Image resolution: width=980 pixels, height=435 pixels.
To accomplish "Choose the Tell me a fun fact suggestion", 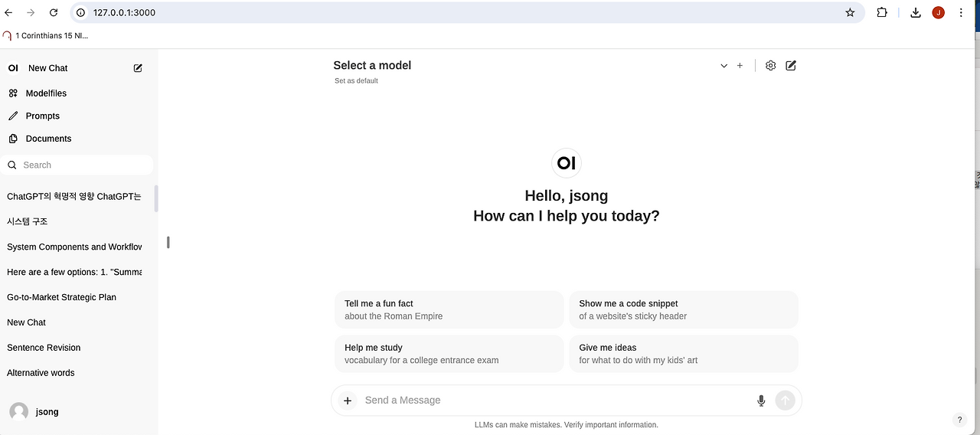I will point(449,309).
